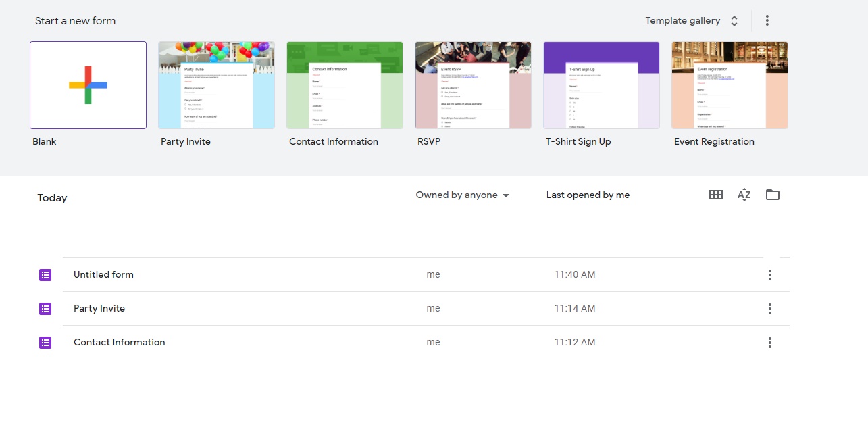Choose the RSVP template thumbnail

(x=473, y=85)
